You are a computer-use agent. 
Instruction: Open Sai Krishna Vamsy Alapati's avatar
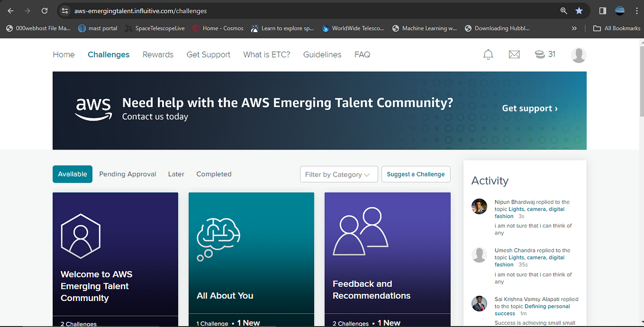coord(479,304)
